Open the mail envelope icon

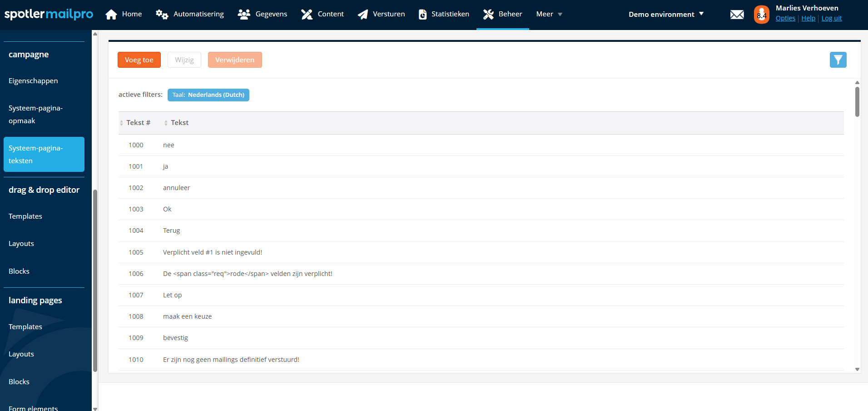pos(737,15)
